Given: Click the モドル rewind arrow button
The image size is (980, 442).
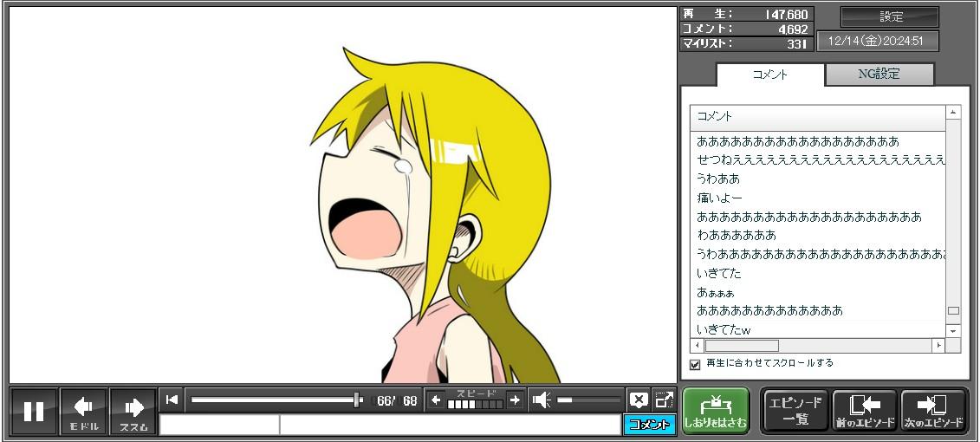Looking at the screenshot, I should (x=83, y=411).
